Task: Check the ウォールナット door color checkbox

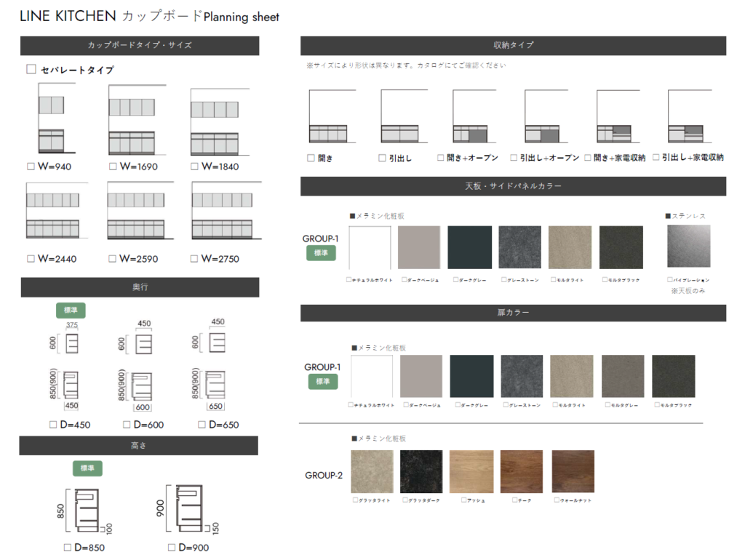Action: pos(557,500)
